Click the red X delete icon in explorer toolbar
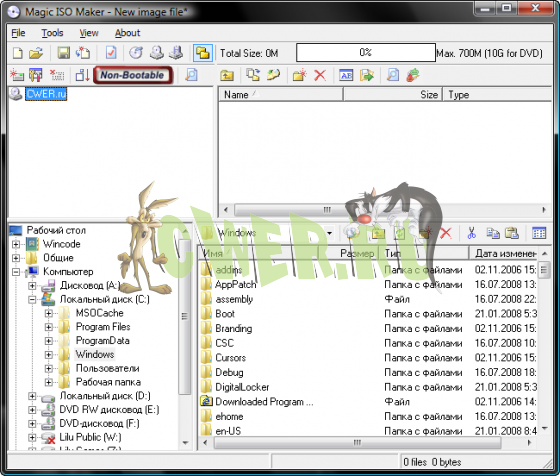Screen dimensions: 560x476 coord(445,233)
